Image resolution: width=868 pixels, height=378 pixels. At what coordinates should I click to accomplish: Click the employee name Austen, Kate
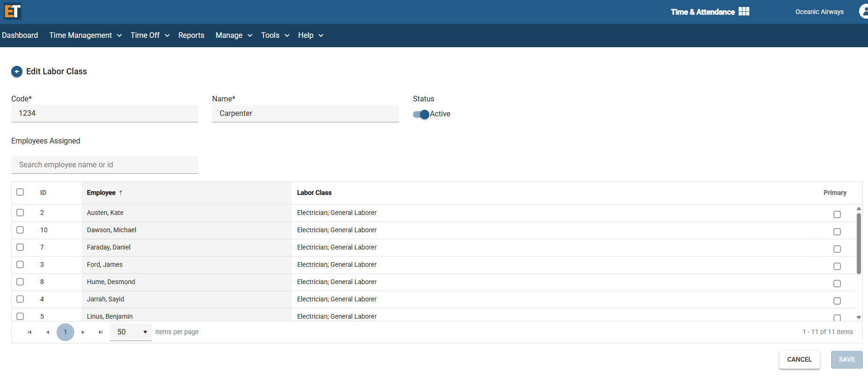tap(105, 213)
